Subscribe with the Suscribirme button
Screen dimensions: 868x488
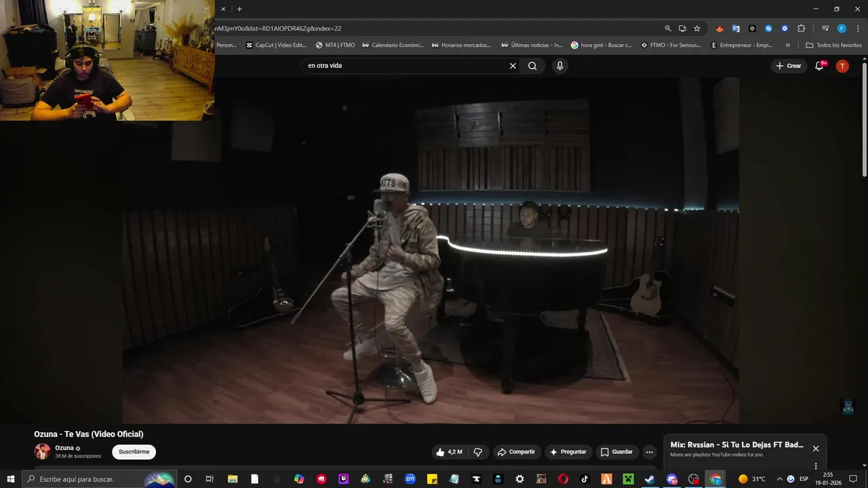pyautogui.click(x=134, y=452)
